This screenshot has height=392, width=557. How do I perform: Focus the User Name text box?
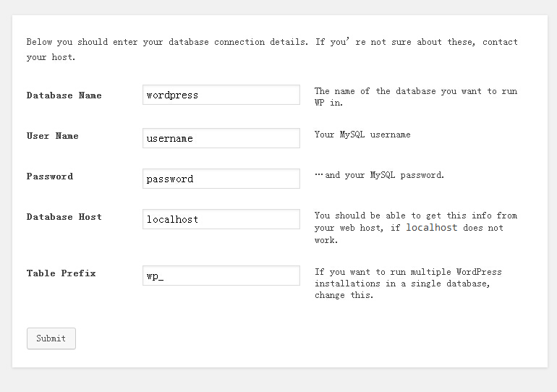point(221,138)
